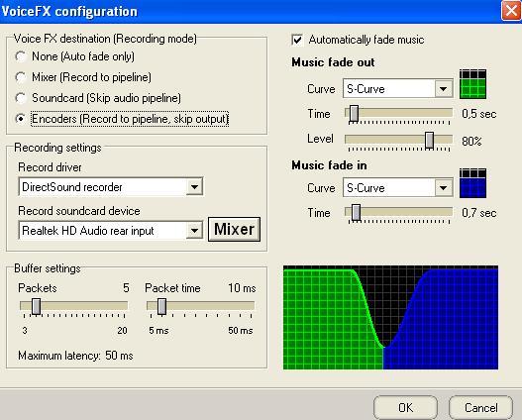Cancel the configuration dialog
The width and height of the screenshot is (522, 420).
pyautogui.click(x=480, y=408)
